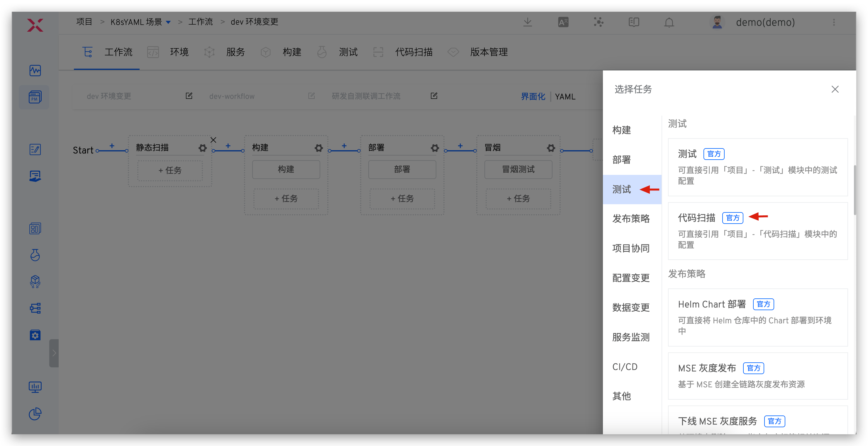Screen dimensions: 868x446
Task: Select the 发布策略 category in the task panel
Action: (x=631, y=218)
